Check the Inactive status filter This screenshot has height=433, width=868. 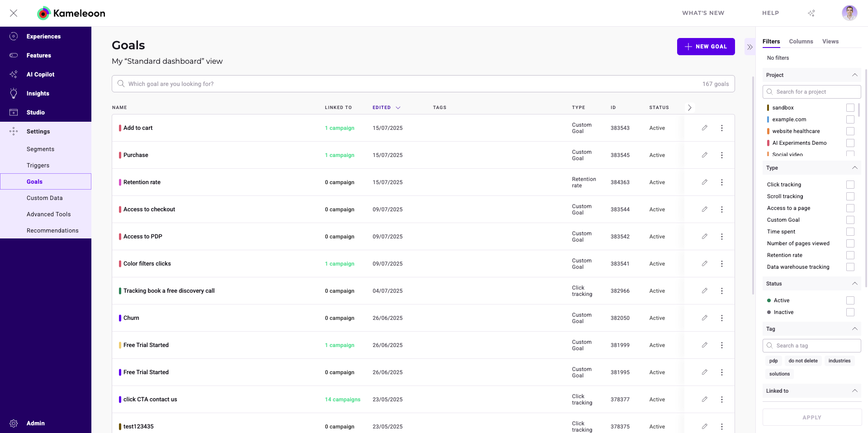(x=850, y=312)
